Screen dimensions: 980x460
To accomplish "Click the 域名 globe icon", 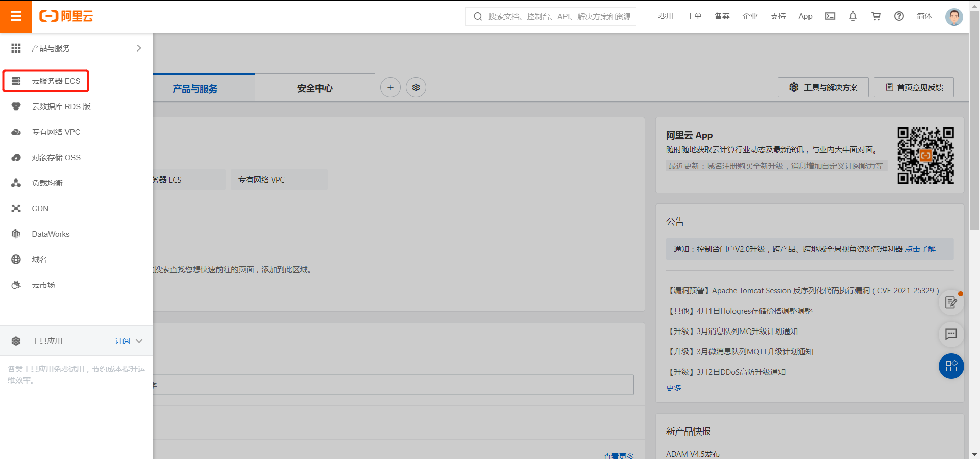I will click(16, 259).
